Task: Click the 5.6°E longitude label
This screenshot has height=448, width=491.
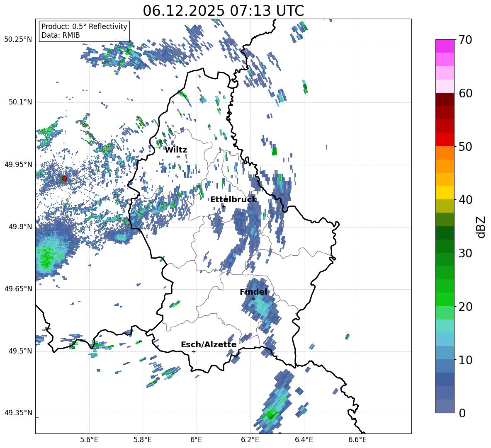Action: pyautogui.click(x=89, y=440)
